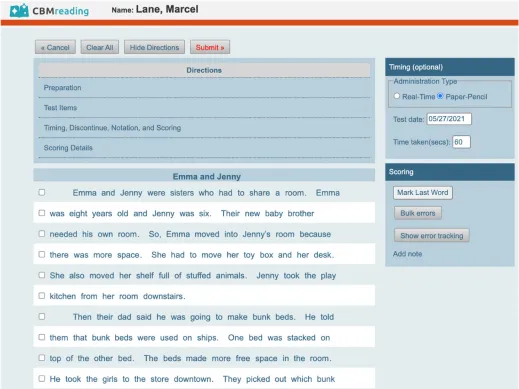The image size is (519, 389).
Task: Check the box for line 'them that bunk beds'
Action: tap(42, 337)
